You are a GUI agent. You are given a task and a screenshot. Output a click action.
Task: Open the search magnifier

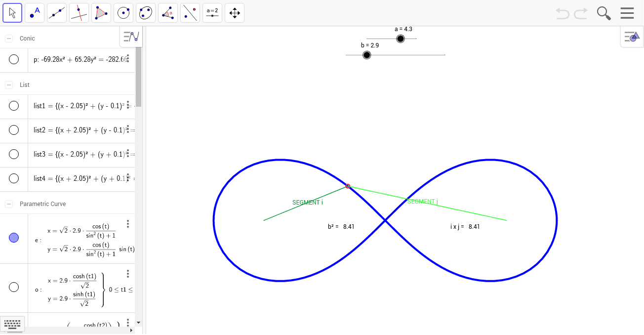click(604, 13)
